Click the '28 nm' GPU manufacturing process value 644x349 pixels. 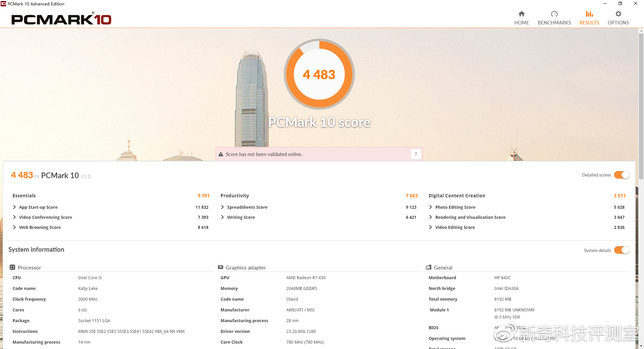[292, 321]
